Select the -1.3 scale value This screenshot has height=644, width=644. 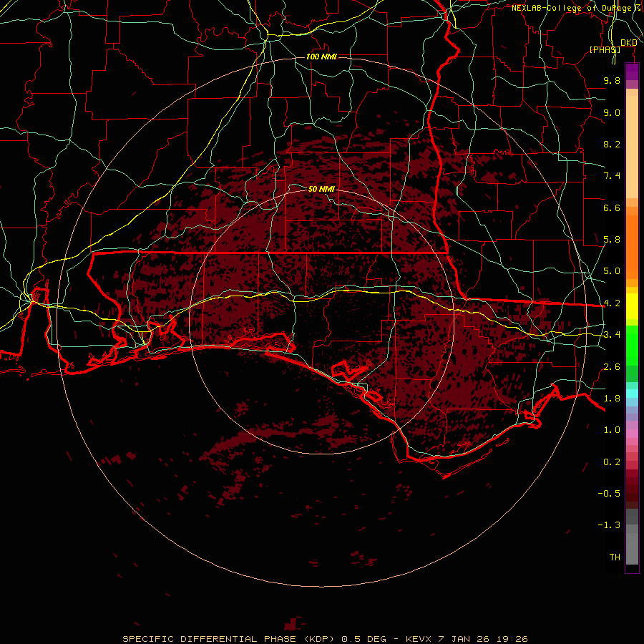[609, 525]
